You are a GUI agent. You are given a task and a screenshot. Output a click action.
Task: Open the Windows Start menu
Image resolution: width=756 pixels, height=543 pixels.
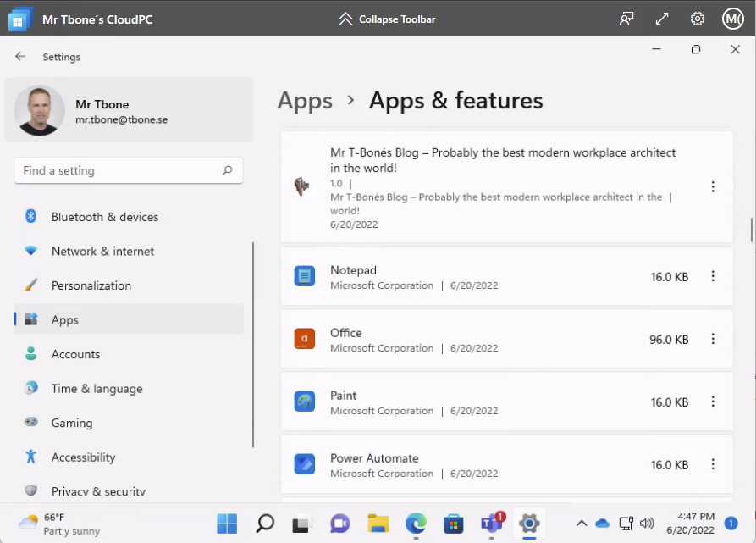227,524
